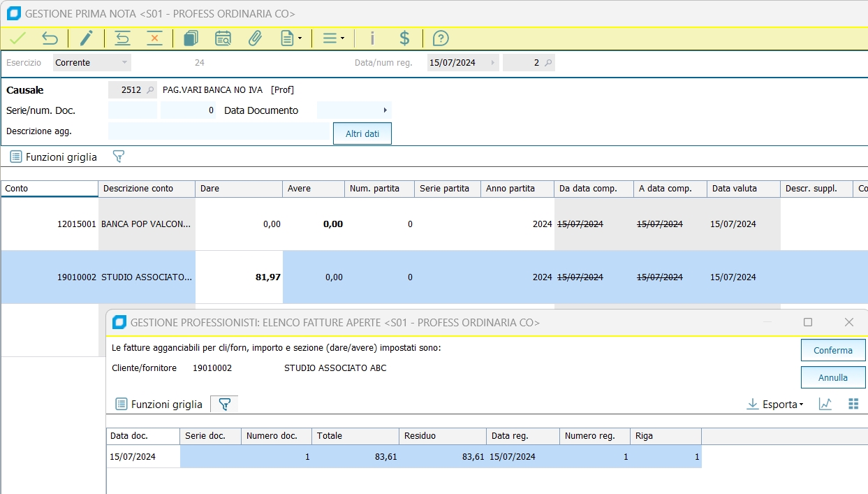Expand the Esercizio Corrente dropdown
868x494 pixels.
click(x=125, y=63)
